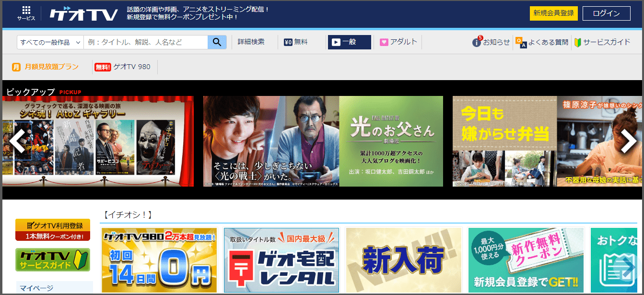Open よくある質問 FAQ icon
Viewport: 644px width, 295px height.
coord(521,42)
